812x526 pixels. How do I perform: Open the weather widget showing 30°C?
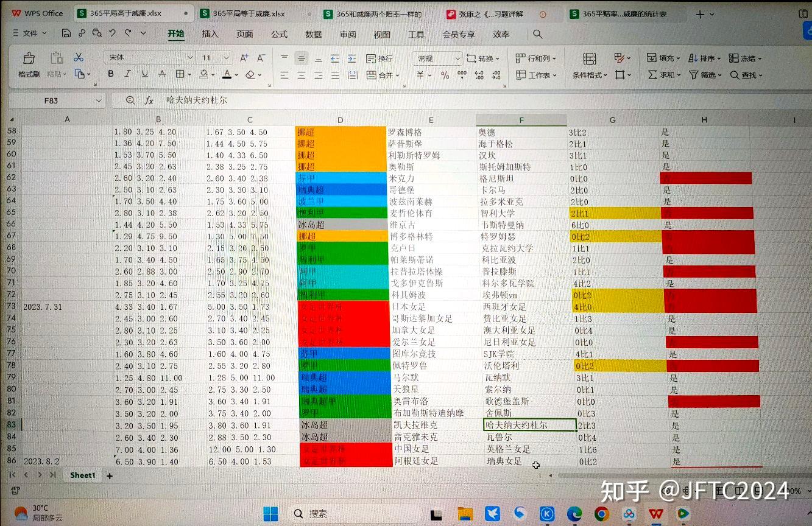pos(38,513)
